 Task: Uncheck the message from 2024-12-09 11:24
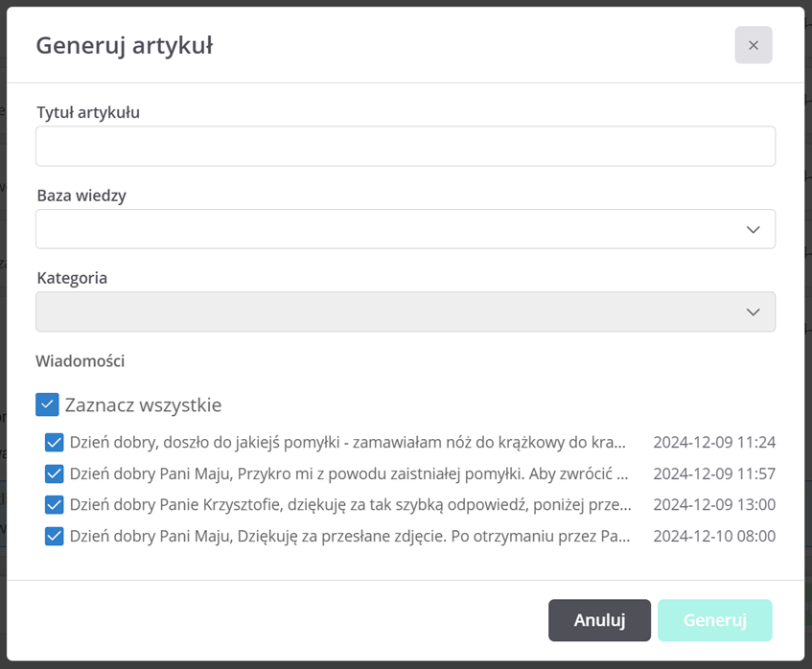55,442
